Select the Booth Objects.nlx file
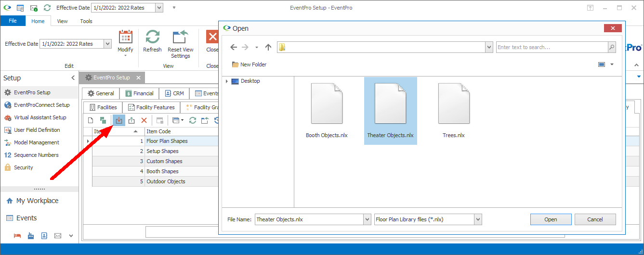The image size is (644, 255). (327, 111)
